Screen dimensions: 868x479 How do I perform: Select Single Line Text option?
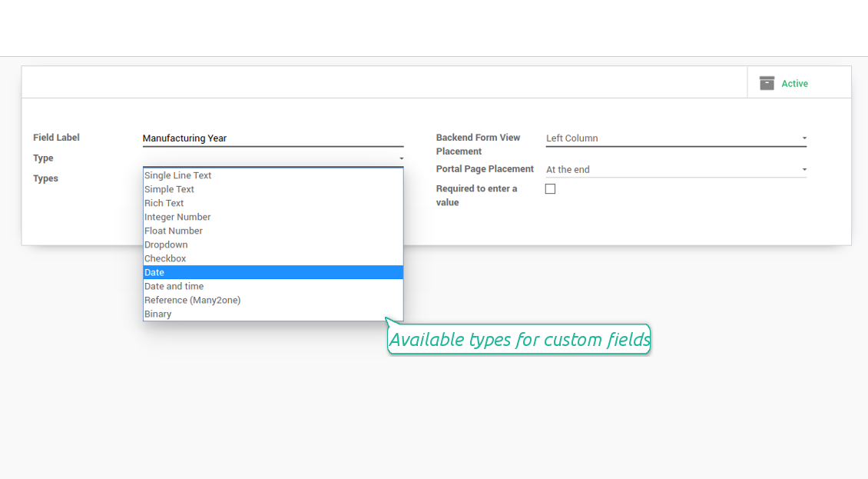(x=273, y=175)
